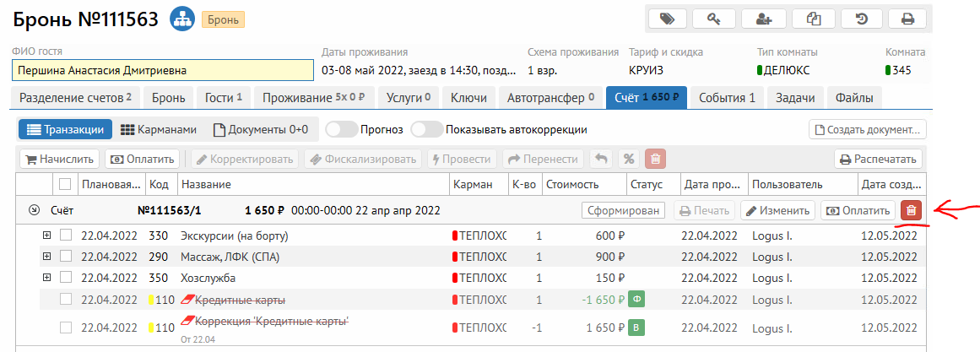Check the box for Массаж, ЛФК (СПА) row
980x352 pixels.
[x=66, y=256]
